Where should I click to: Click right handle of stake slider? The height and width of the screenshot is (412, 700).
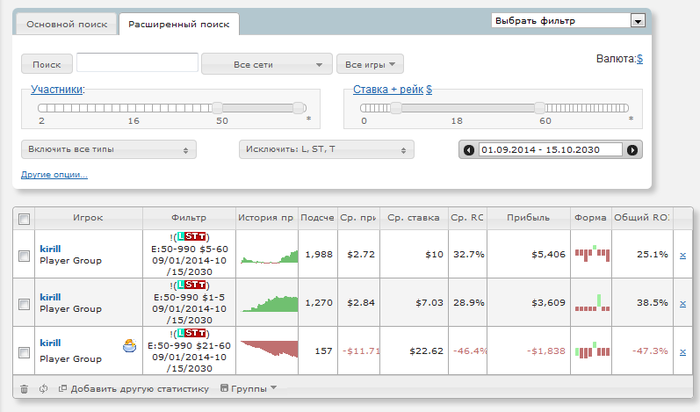540,108
